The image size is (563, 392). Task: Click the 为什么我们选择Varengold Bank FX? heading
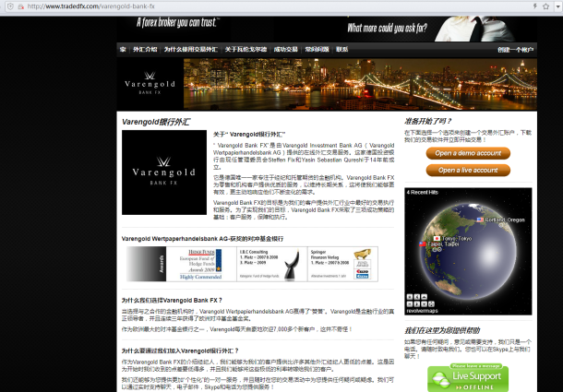pos(172,301)
